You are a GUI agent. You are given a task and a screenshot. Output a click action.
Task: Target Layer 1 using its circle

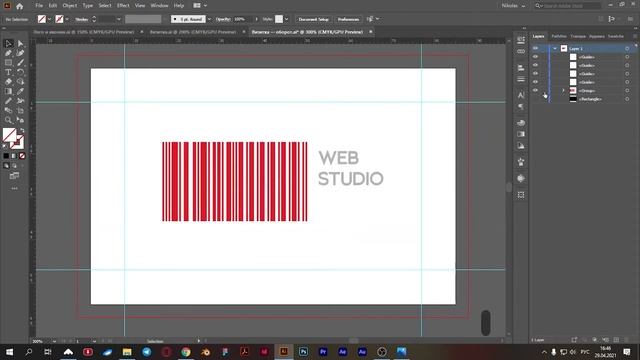click(x=627, y=49)
